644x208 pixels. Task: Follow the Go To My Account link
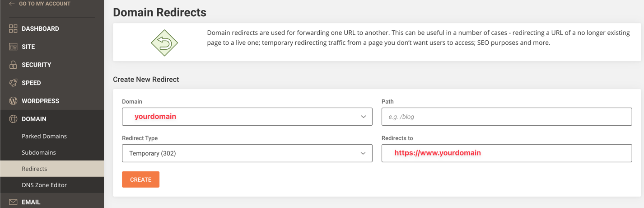tap(45, 4)
